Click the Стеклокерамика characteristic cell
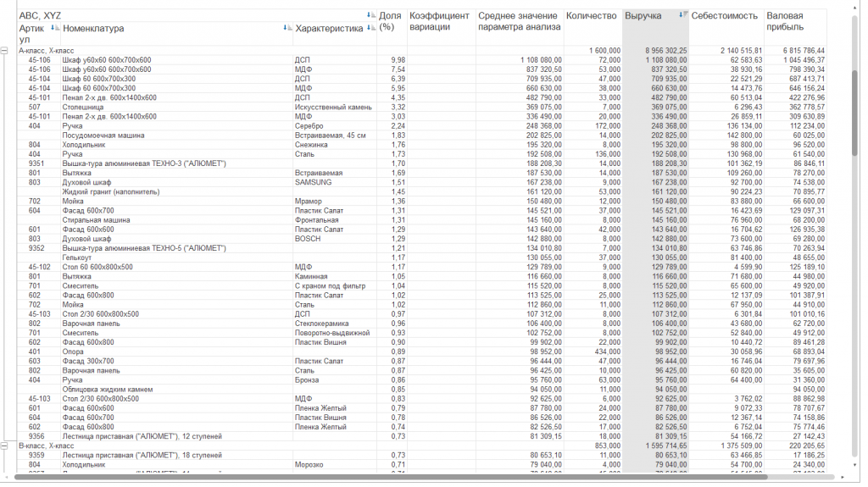Screen dimensions: 868x487 point(322,324)
